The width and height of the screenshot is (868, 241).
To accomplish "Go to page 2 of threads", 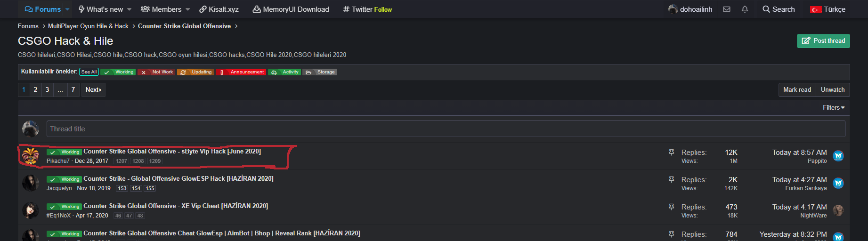I will (35, 89).
